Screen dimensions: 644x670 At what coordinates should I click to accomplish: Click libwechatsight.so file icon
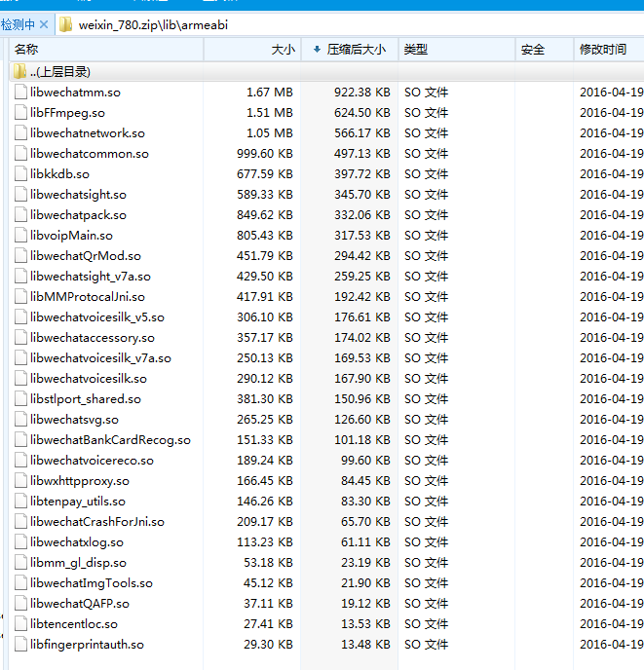coord(20,195)
